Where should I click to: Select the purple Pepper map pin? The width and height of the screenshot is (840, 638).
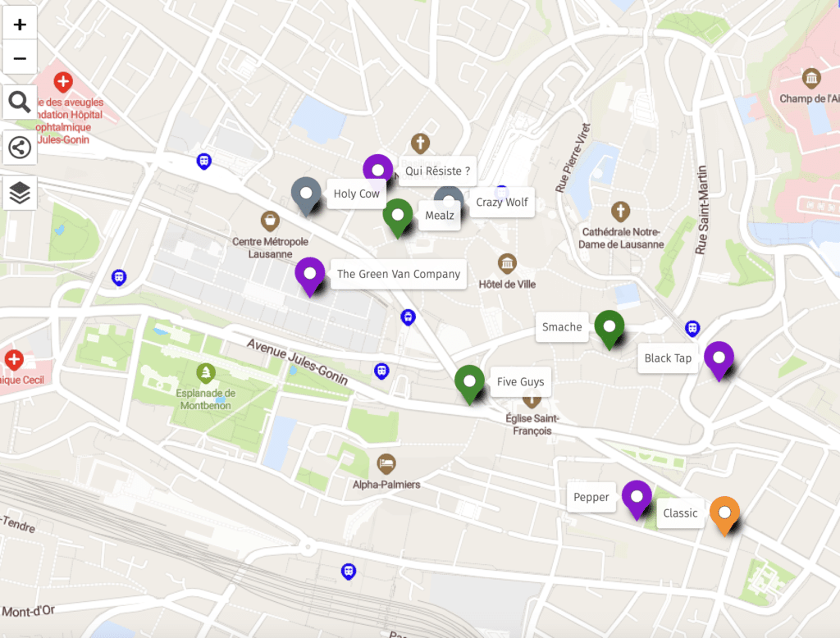(x=637, y=499)
